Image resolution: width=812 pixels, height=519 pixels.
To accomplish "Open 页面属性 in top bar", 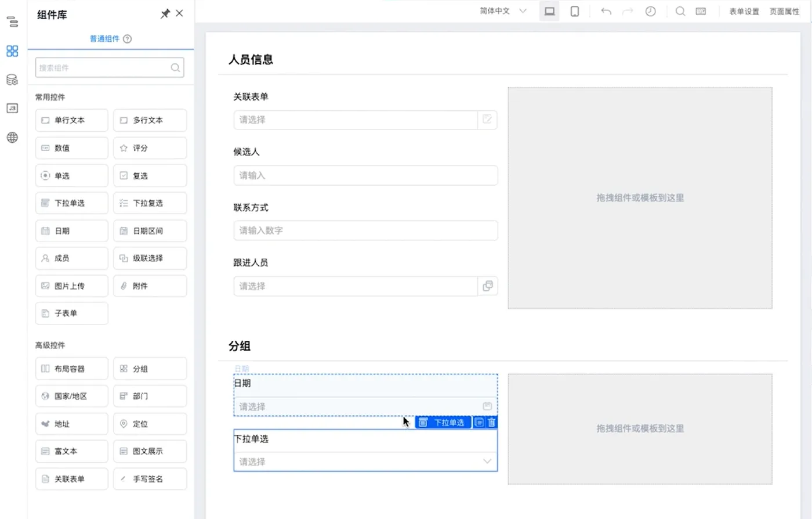I will (784, 12).
